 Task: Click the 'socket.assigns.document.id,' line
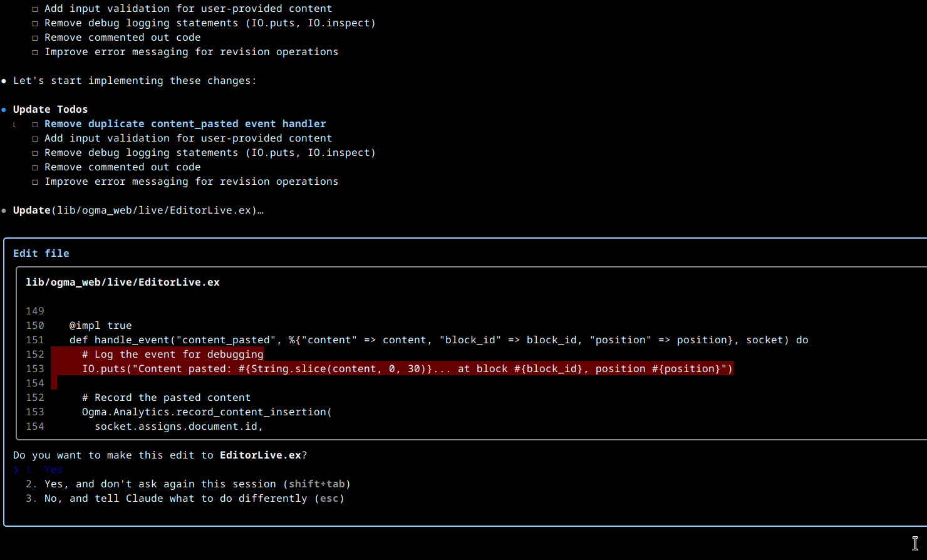click(179, 427)
